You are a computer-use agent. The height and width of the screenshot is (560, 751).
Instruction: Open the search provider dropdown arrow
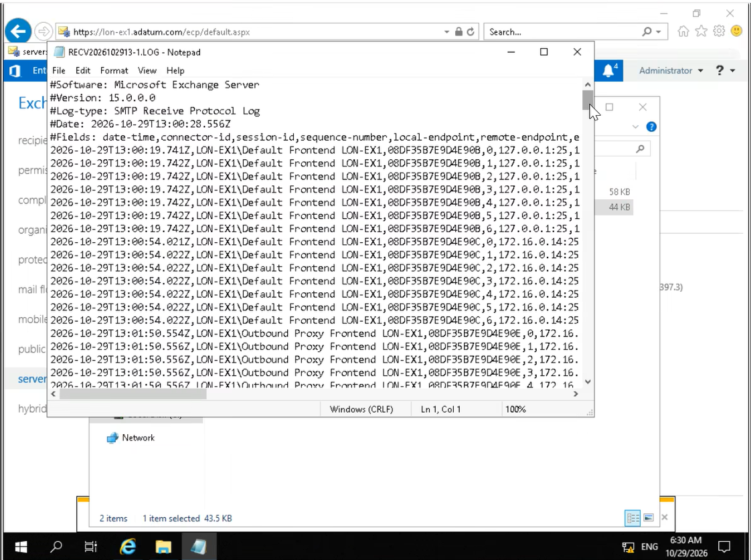[x=659, y=31]
